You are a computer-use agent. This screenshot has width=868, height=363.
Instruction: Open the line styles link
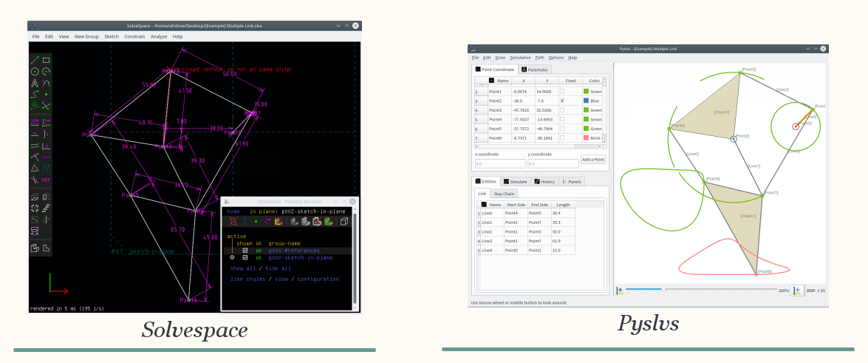tap(248, 279)
